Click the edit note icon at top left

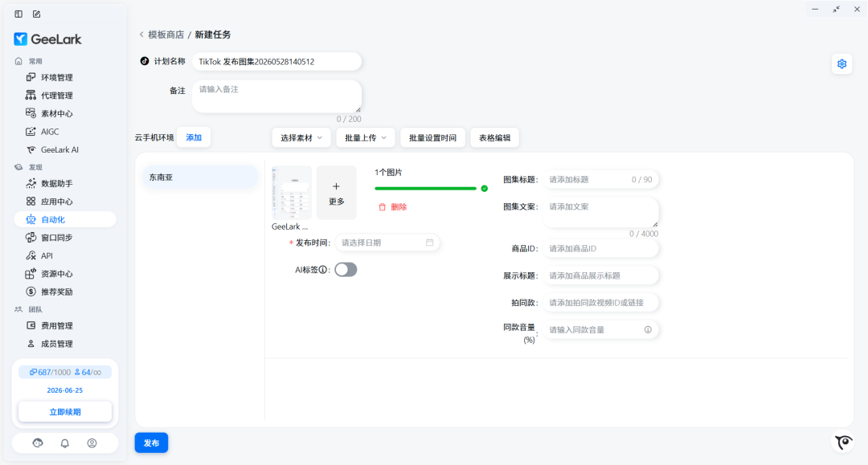(x=36, y=14)
